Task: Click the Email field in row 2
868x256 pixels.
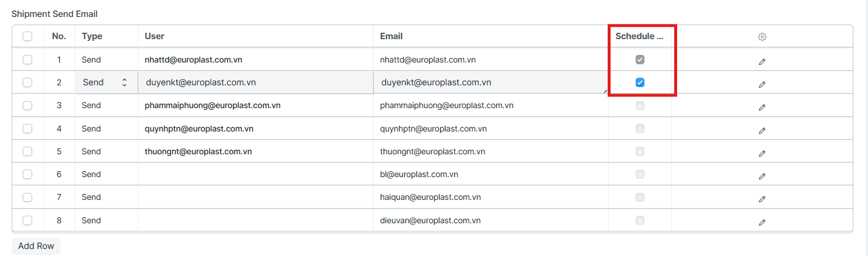Action: 489,82
